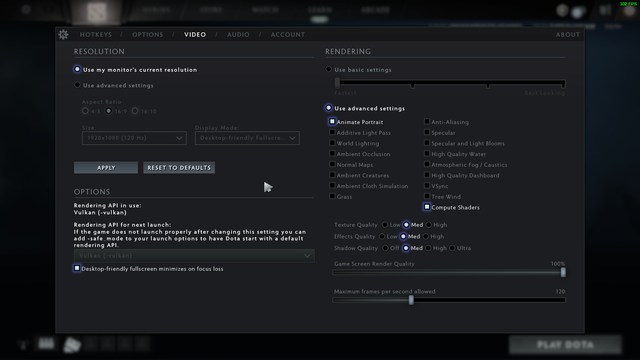The height and width of the screenshot is (360, 640).
Task: Set Effects Quality to High
Action: click(426, 236)
